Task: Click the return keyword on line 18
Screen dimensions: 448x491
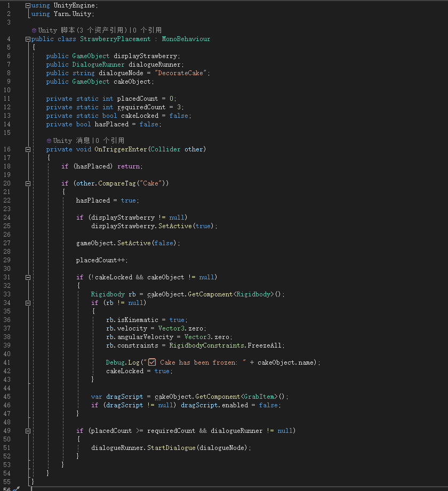Action: coord(128,166)
